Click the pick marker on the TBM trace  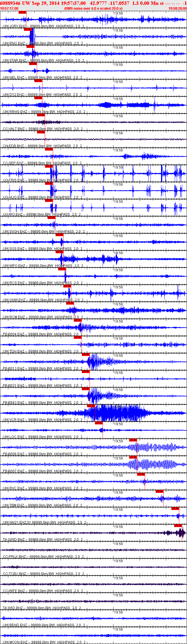pos(160,491)
